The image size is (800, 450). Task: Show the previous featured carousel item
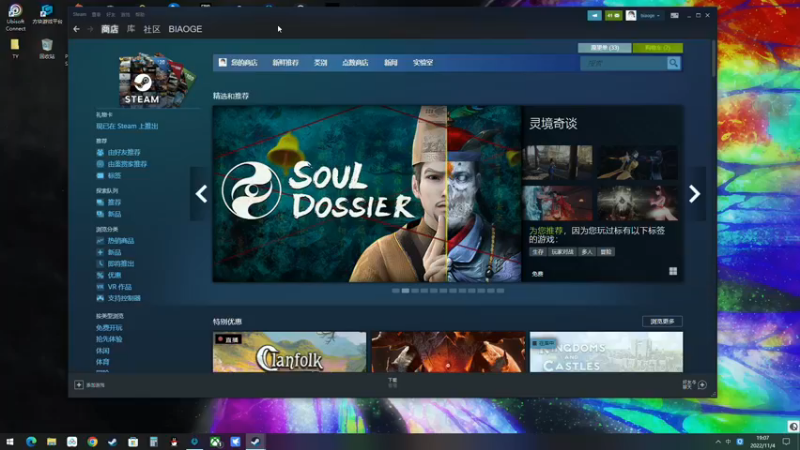click(201, 194)
